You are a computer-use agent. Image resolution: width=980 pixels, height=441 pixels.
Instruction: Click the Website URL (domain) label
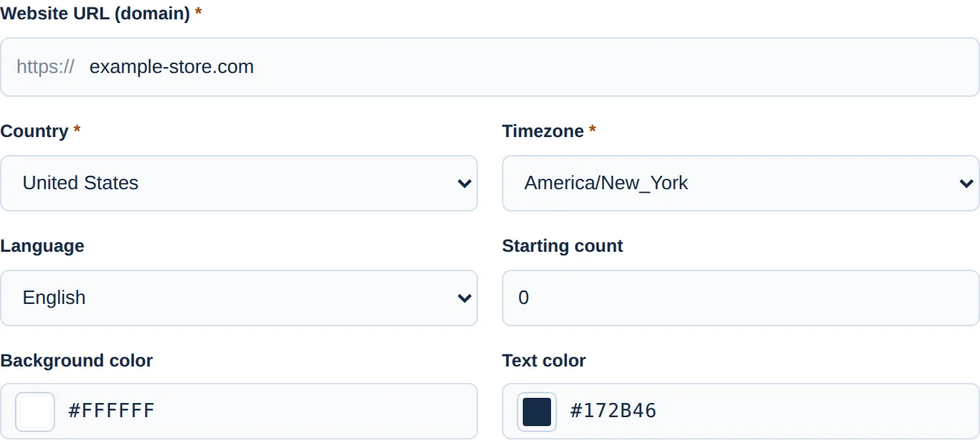[x=95, y=13]
